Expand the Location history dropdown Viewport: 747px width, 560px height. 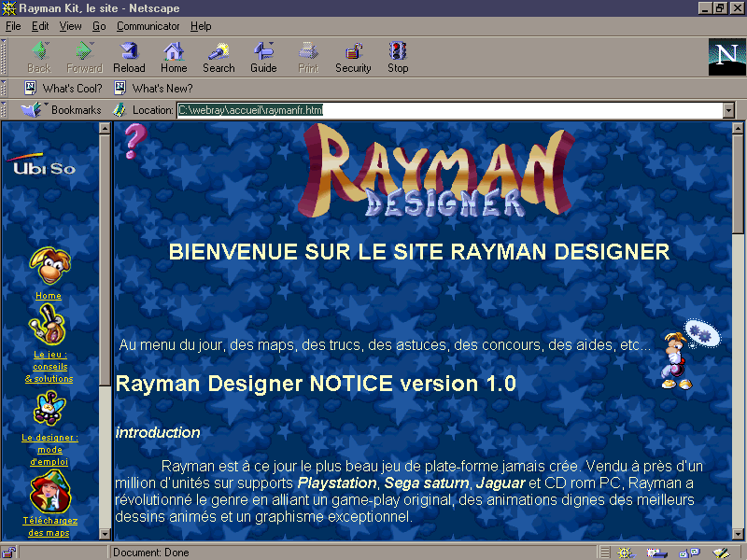(728, 110)
